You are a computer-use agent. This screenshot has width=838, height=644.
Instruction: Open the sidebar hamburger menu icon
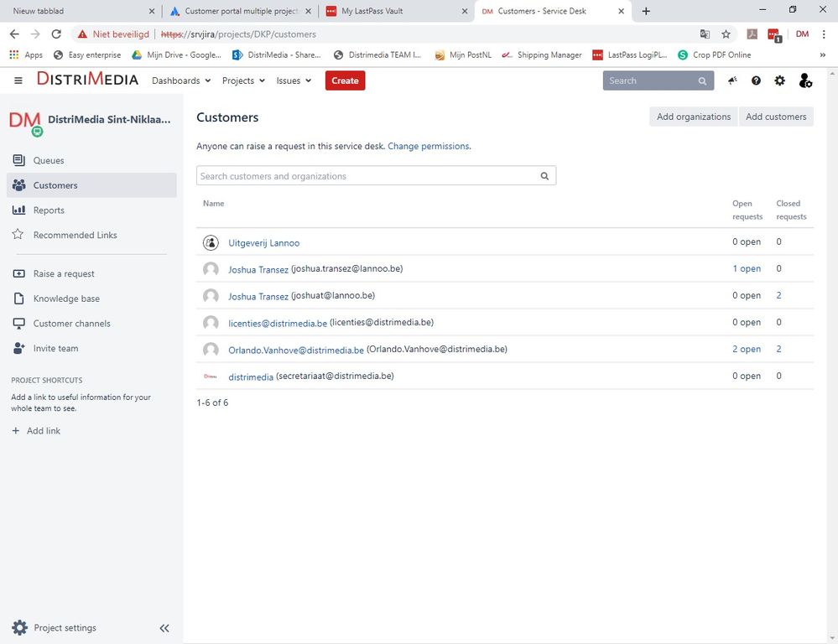[x=18, y=80]
